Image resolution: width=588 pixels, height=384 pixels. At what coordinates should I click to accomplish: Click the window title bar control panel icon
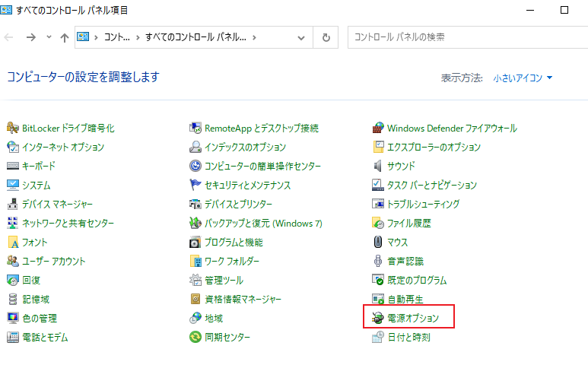[x=6, y=10]
